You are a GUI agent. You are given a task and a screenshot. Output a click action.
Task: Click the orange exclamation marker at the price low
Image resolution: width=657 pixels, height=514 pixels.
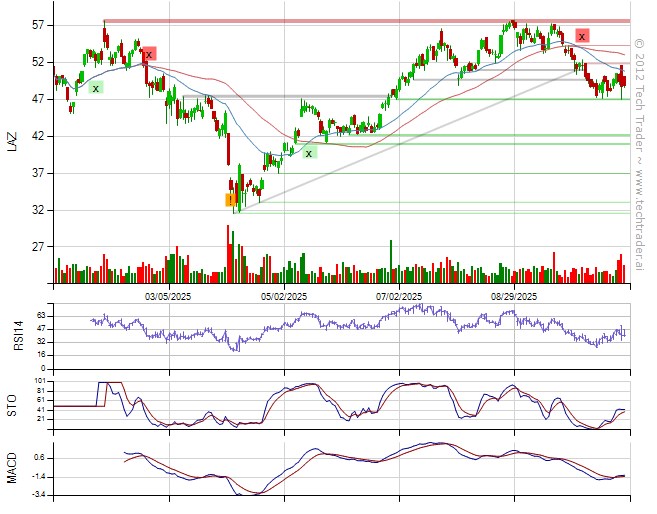(x=231, y=199)
